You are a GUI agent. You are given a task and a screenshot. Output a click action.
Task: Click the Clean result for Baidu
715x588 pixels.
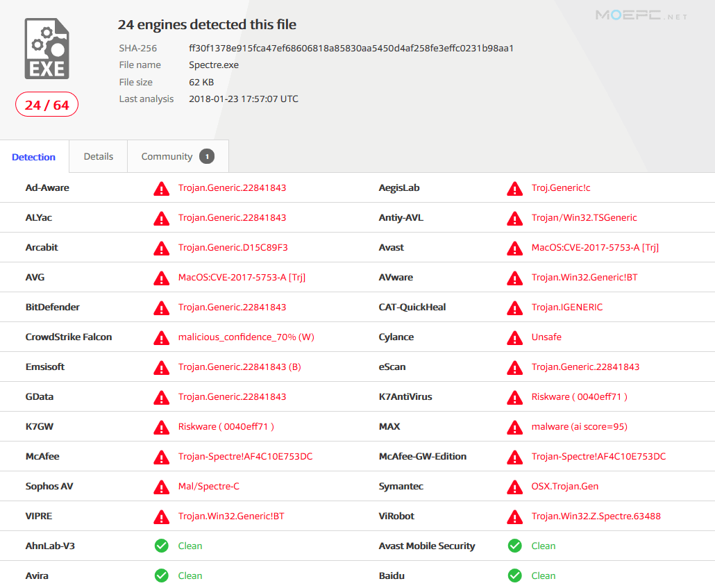[544, 576]
